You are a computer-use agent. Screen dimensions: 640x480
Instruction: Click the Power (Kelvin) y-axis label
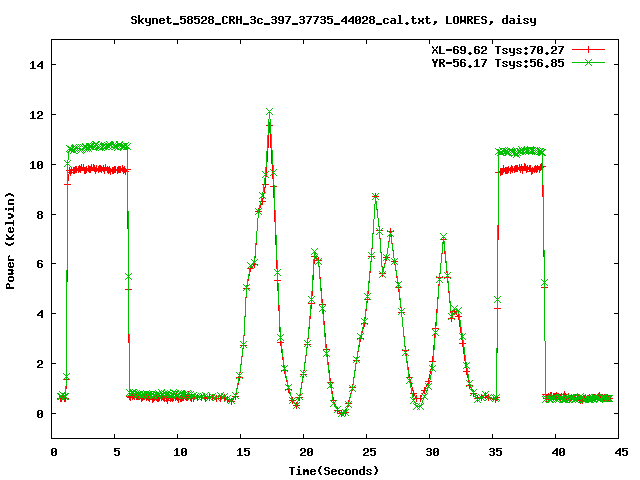[10, 241]
